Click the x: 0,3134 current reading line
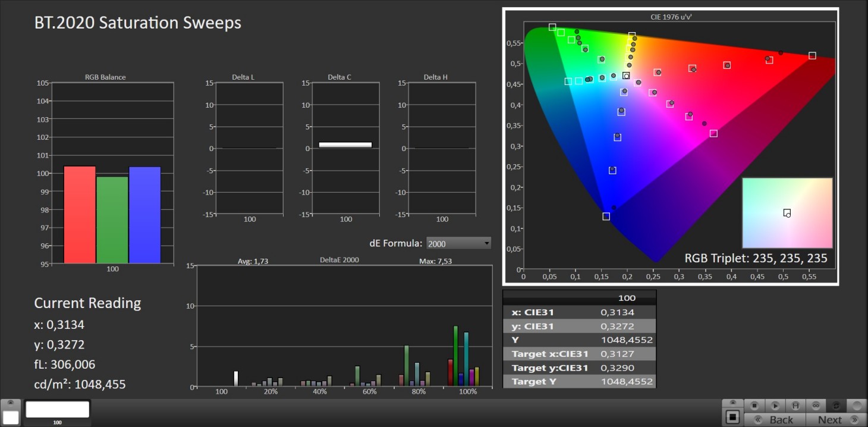This screenshot has height=427, width=868. pyautogui.click(x=59, y=325)
